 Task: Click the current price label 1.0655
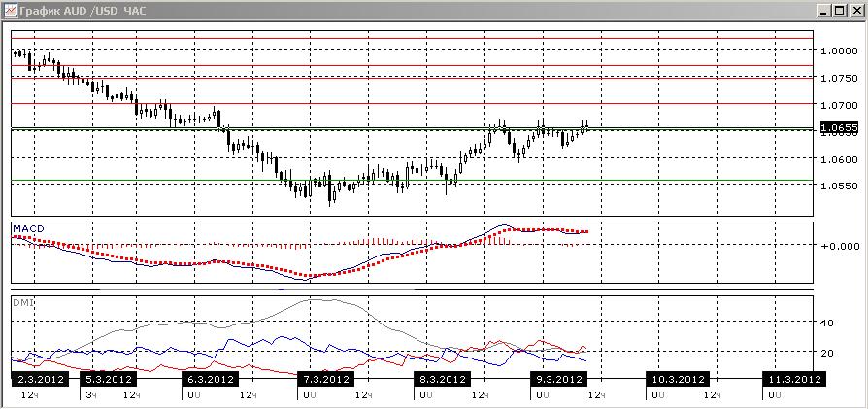tap(840, 128)
